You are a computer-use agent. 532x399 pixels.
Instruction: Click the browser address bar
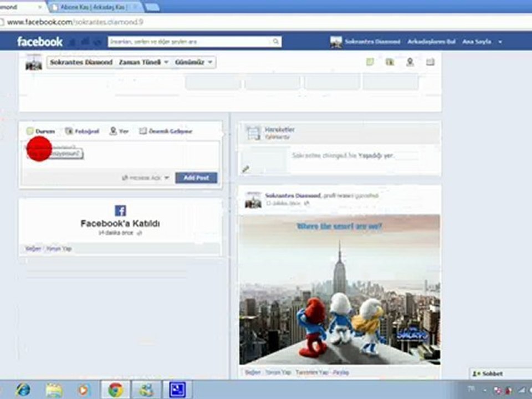tap(266, 22)
